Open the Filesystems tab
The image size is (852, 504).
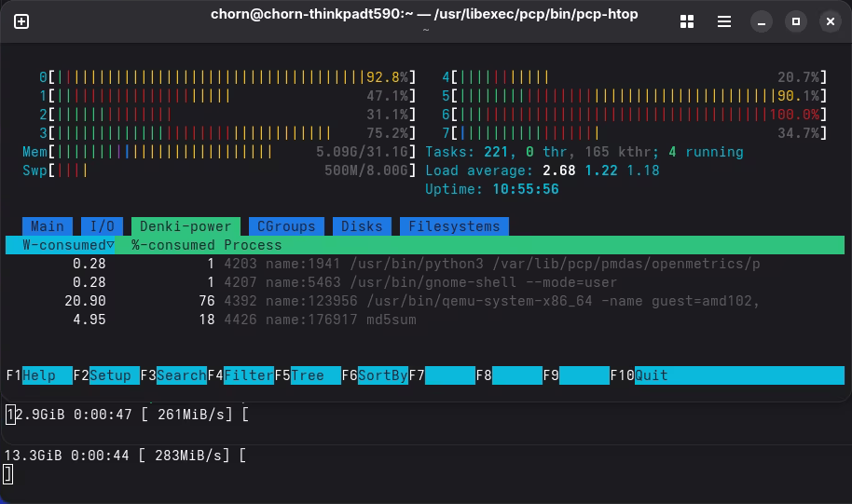click(x=454, y=226)
